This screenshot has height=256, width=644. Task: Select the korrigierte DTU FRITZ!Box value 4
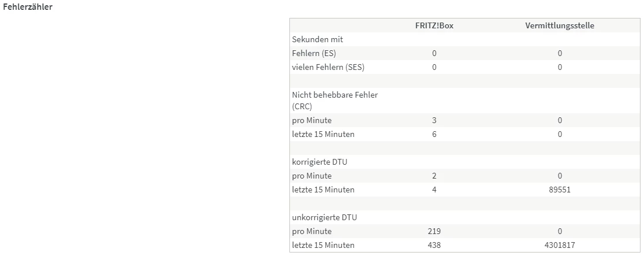(x=434, y=190)
